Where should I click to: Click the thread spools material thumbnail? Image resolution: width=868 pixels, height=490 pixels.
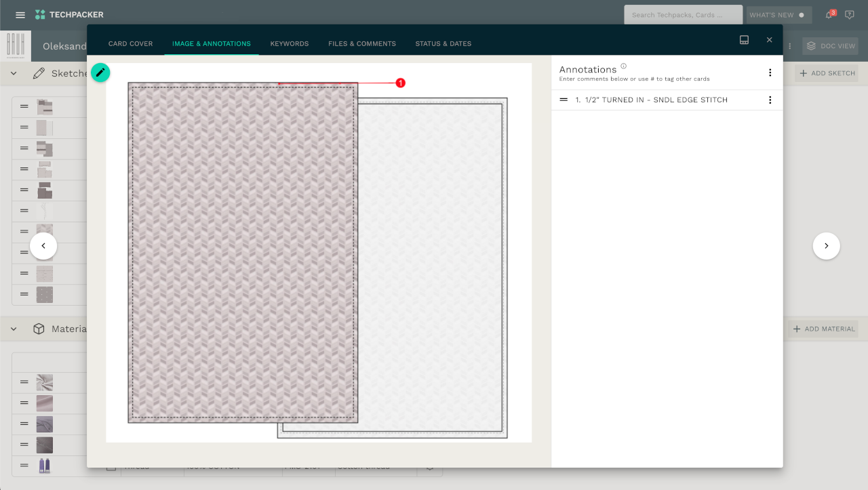click(x=45, y=466)
